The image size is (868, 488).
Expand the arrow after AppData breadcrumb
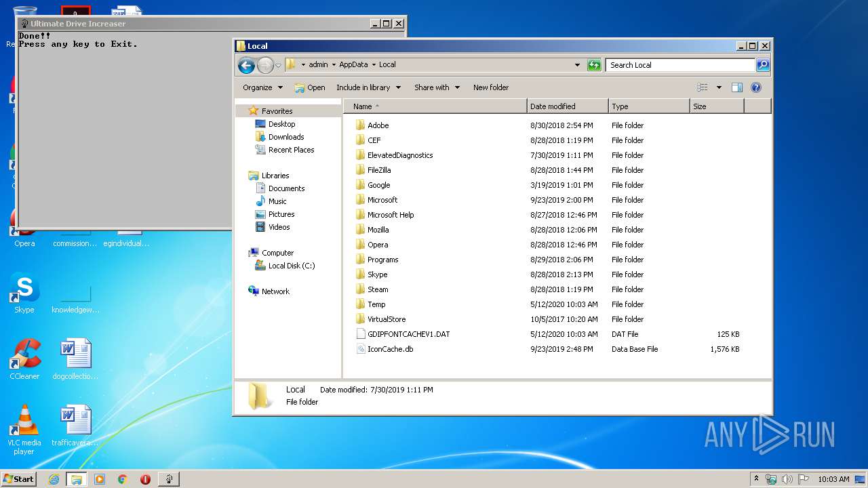click(373, 65)
